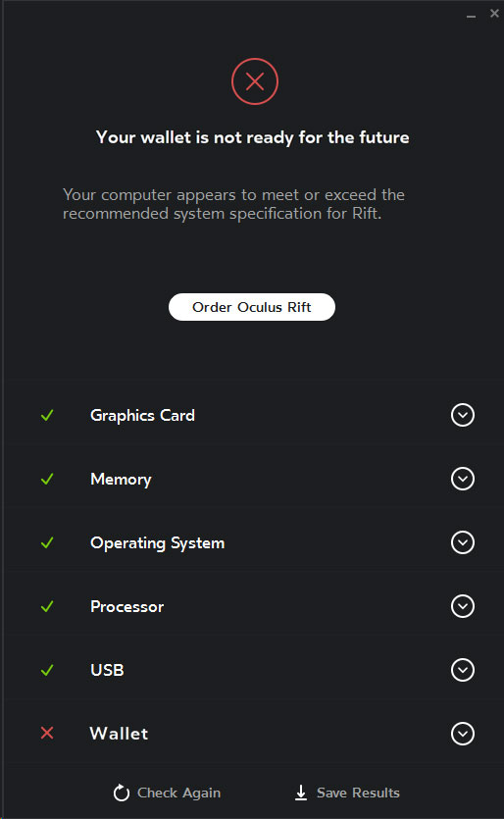Screen dimensions: 504x819
Task: Click the Check Again text link
Action: pyautogui.click(x=178, y=793)
